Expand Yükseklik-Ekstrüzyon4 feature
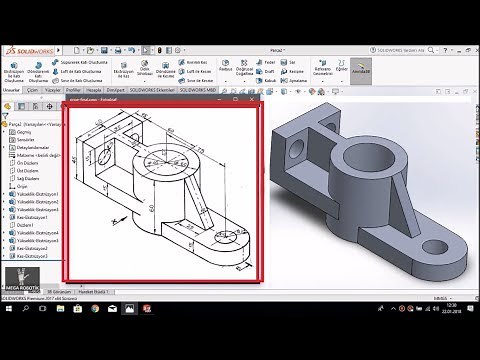Viewport: 480px width, 360px height. pyautogui.click(x=4, y=233)
